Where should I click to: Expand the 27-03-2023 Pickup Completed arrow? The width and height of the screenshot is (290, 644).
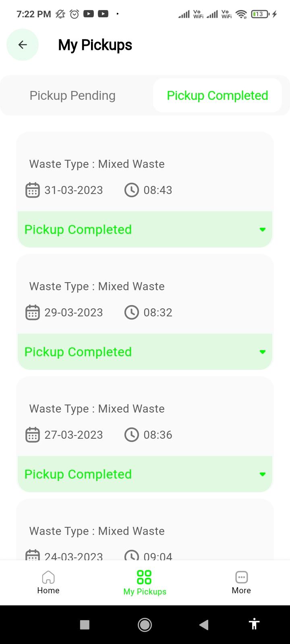coord(263,474)
